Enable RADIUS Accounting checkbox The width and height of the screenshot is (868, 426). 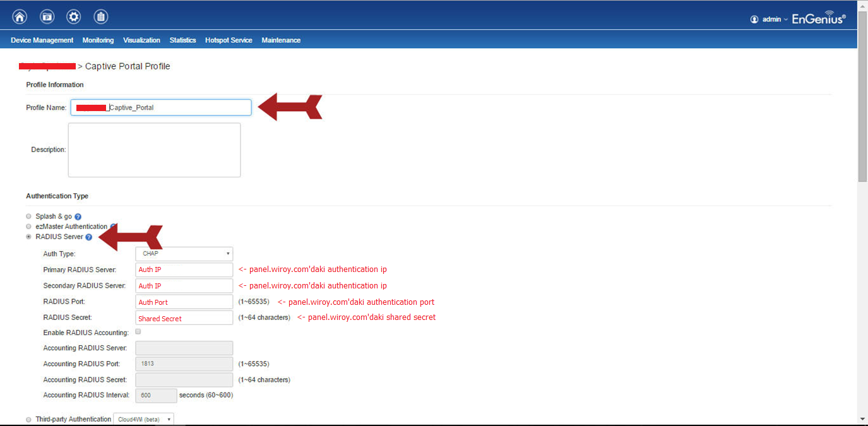coord(138,331)
